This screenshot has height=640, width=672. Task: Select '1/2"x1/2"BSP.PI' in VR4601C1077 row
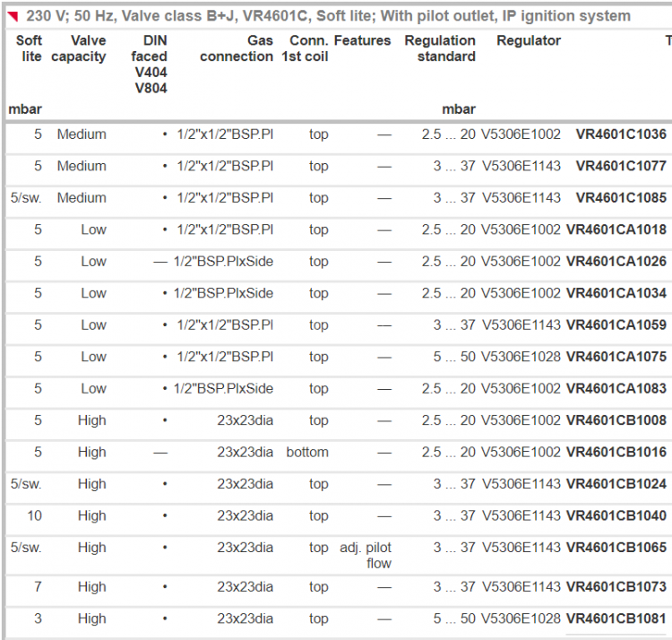click(x=225, y=166)
